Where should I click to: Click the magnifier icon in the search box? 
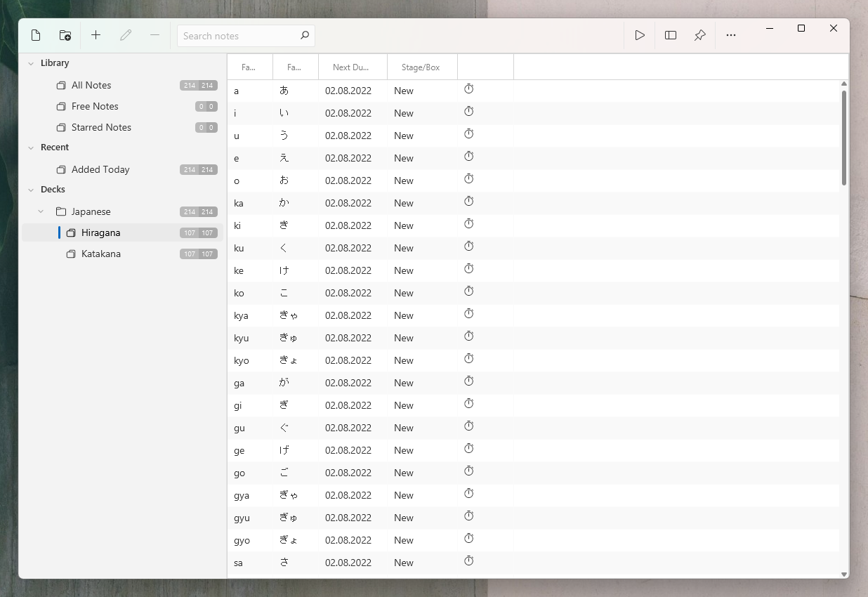305,35
